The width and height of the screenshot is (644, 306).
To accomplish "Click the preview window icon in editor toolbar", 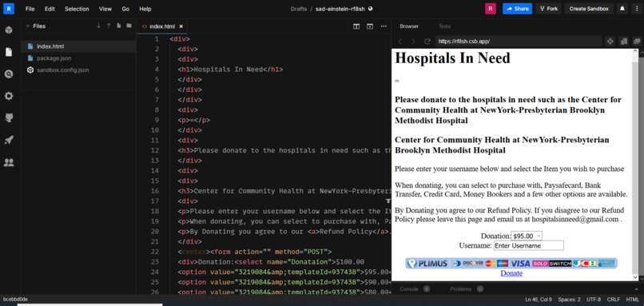I will [370, 26].
